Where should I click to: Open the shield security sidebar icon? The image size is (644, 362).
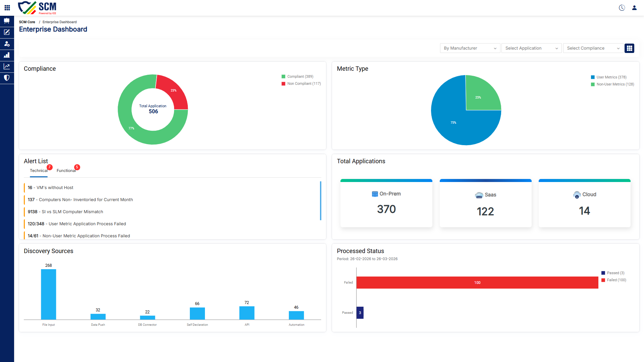point(7,78)
